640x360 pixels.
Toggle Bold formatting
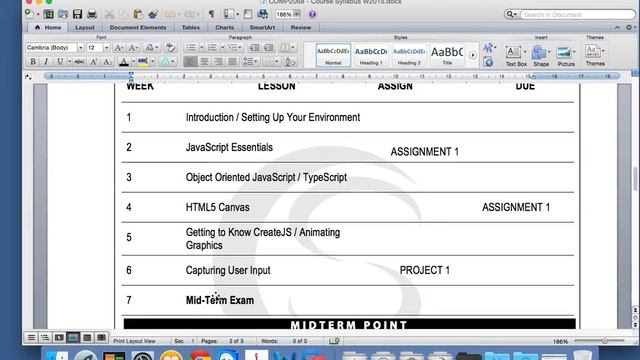(33, 62)
